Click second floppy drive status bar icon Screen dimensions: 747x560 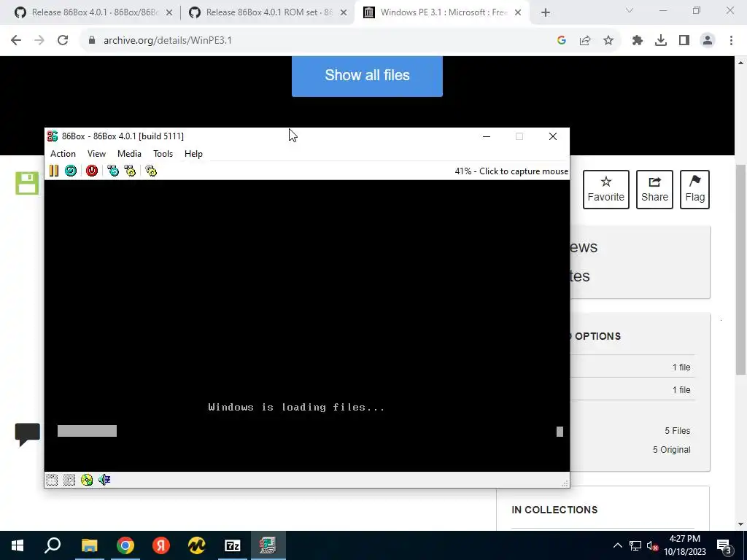point(69,480)
